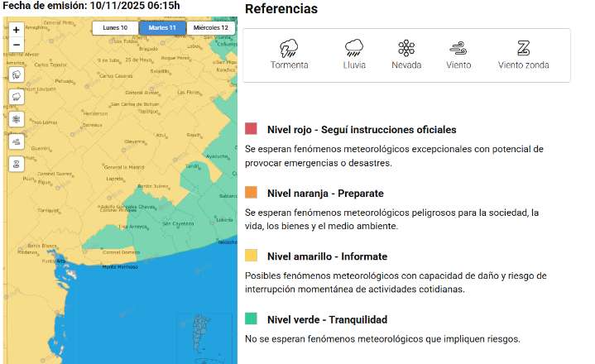Zoom out of the alert map
This screenshot has height=364, width=595.
click(17, 45)
